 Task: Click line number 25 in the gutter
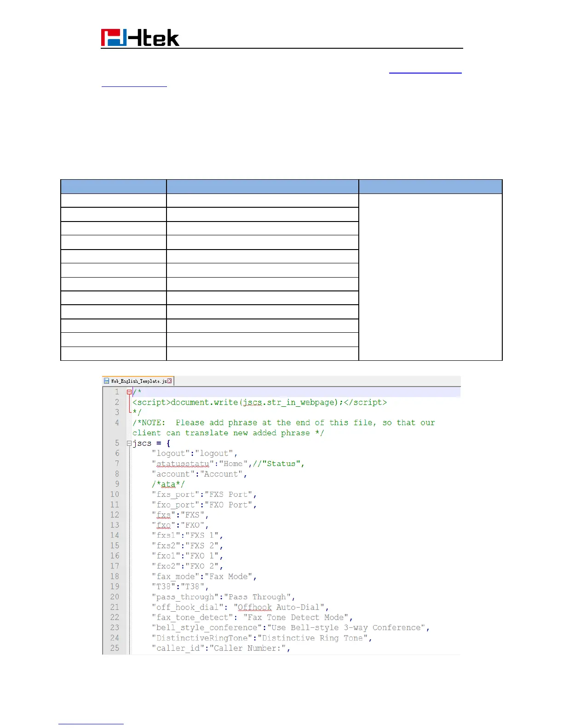point(115,648)
